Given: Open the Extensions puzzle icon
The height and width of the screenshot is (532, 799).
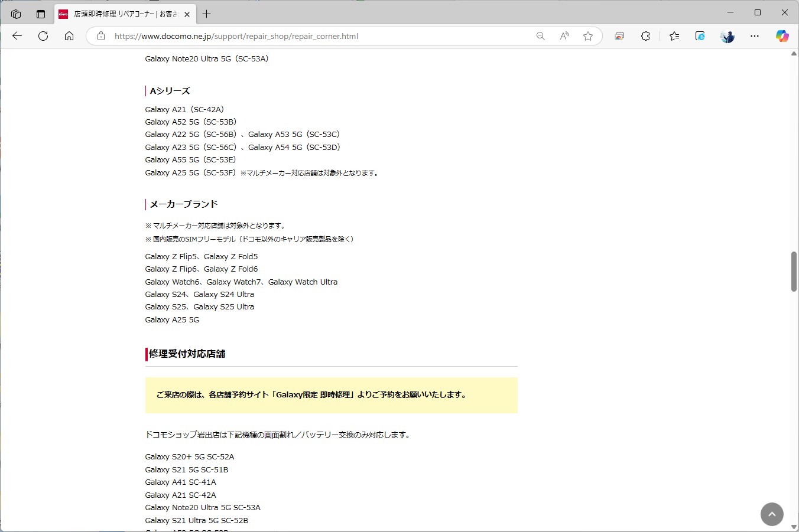Looking at the screenshot, I should pos(645,36).
